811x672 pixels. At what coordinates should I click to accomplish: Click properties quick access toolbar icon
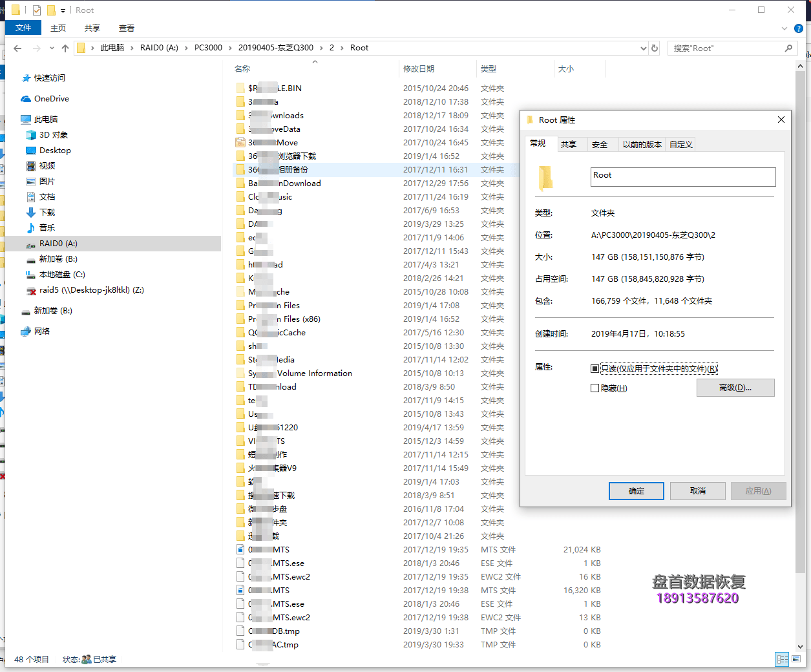point(37,10)
